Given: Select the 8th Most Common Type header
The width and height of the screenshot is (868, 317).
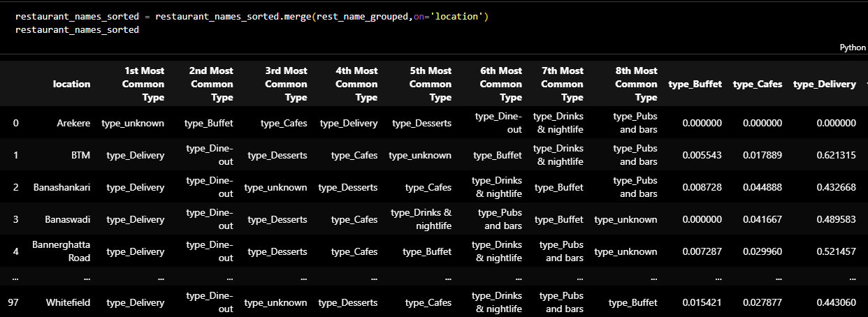Looking at the screenshot, I should coord(635,84).
